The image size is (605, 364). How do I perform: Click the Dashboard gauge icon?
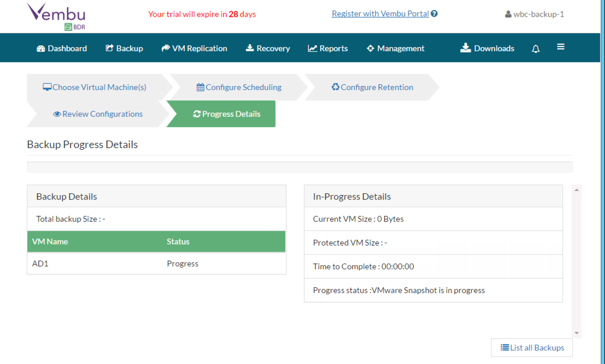click(41, 49)
